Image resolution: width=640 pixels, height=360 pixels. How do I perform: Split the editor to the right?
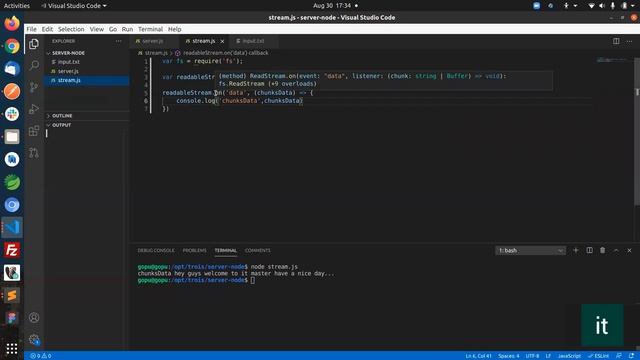(x=616, y=41)
